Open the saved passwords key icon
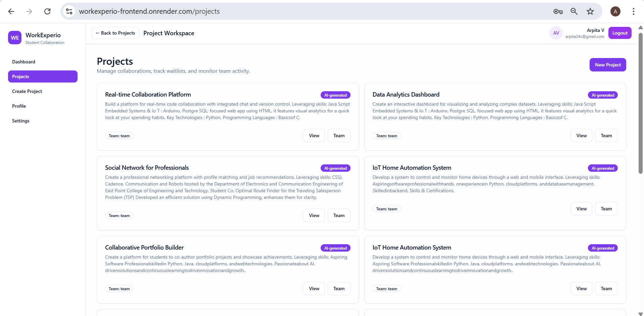The height and width of the screenshot is (316, 644). pyautogui.click(x=558, y=11)
